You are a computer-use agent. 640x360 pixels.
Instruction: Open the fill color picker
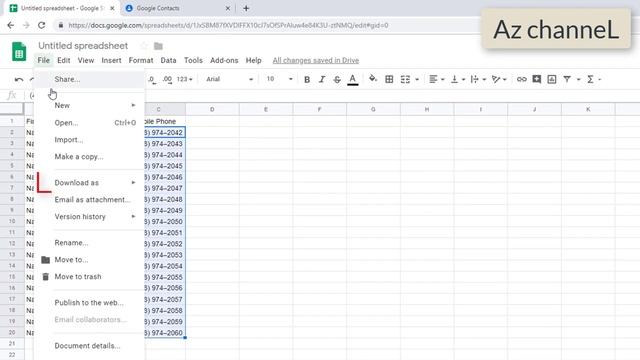373,79
